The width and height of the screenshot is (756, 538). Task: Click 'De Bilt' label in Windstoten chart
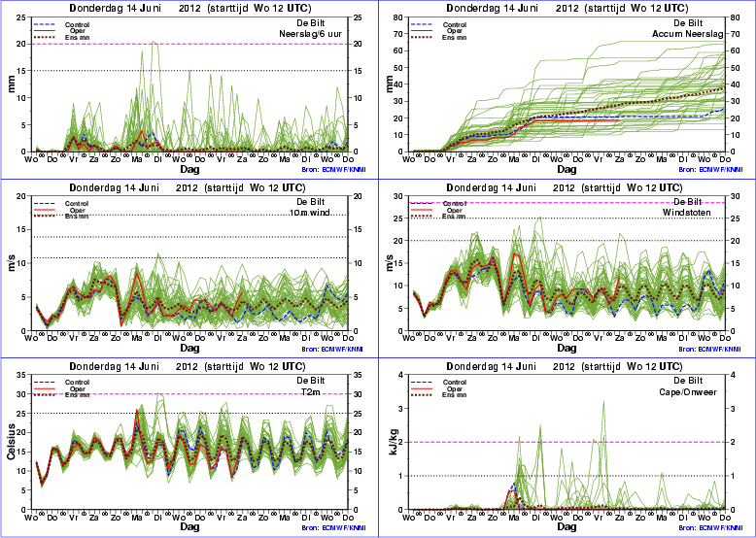pyautogui.click(x=688, y=201)
